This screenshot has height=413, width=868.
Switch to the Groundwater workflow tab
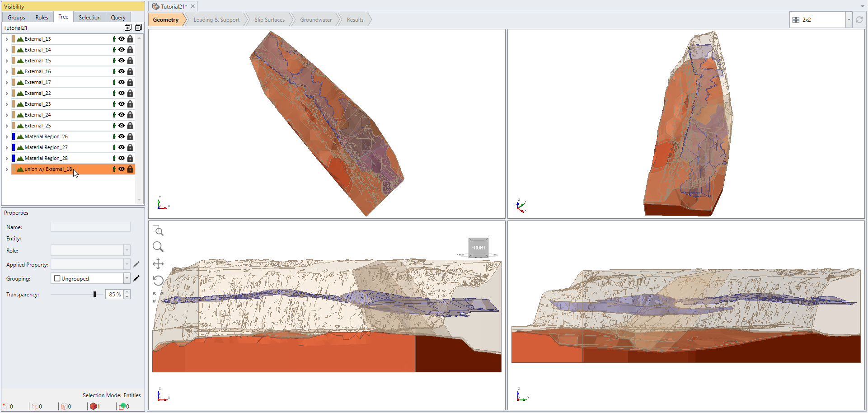(316, 19)
